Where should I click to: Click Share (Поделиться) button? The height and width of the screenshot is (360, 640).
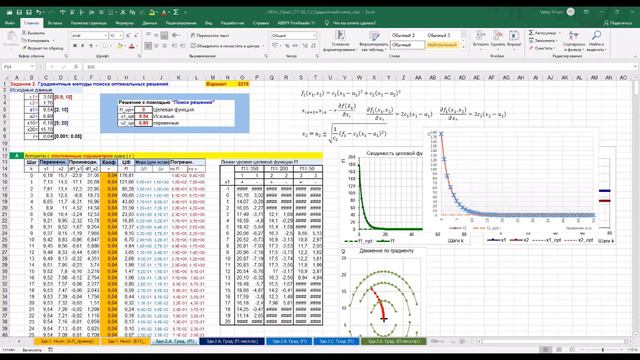coord(618,23)
